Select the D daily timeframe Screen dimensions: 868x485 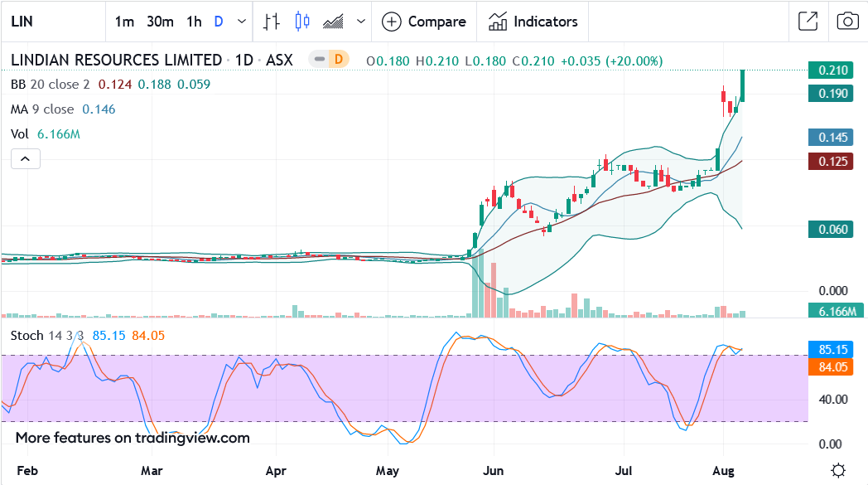pyautogui.click(x=219, y=22)
